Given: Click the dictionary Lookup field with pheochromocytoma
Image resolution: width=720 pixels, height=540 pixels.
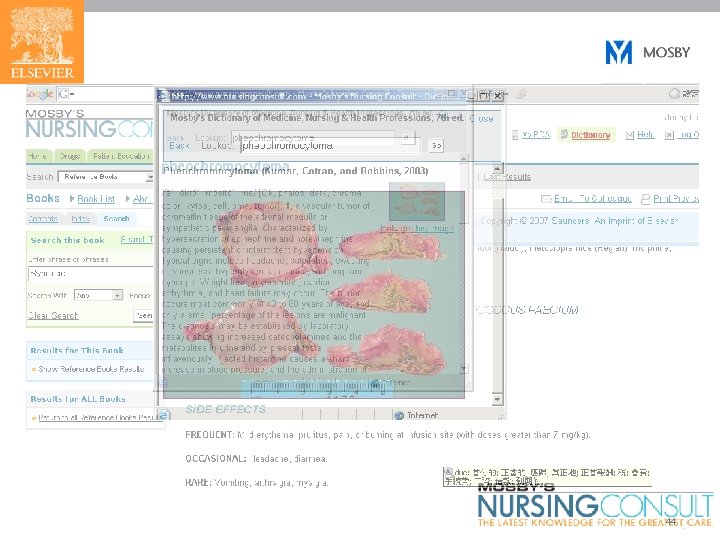Looking at the screenshot, I should click(330, 146).
